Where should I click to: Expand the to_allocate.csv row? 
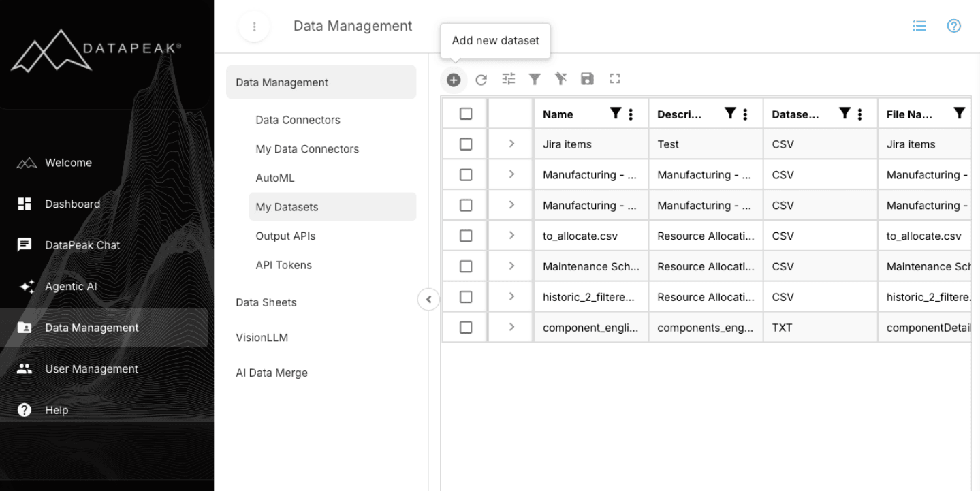(511, 236)
